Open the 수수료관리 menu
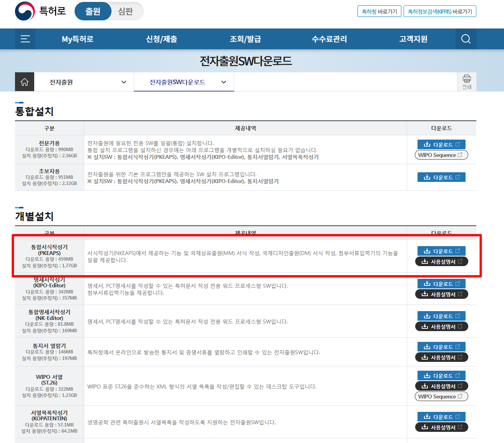 [x=329, y=39]
